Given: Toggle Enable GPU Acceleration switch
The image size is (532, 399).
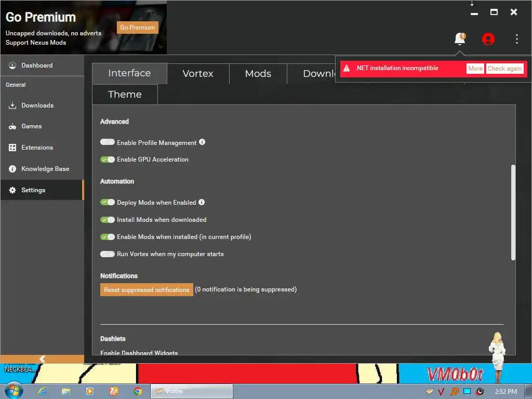Looking at the screenshot, I should 108,159.
